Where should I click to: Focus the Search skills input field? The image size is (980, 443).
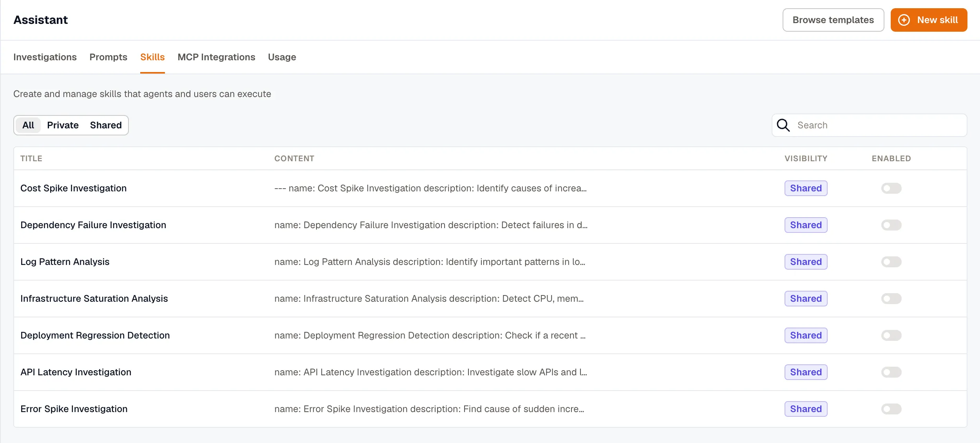[x=869, y=125]
